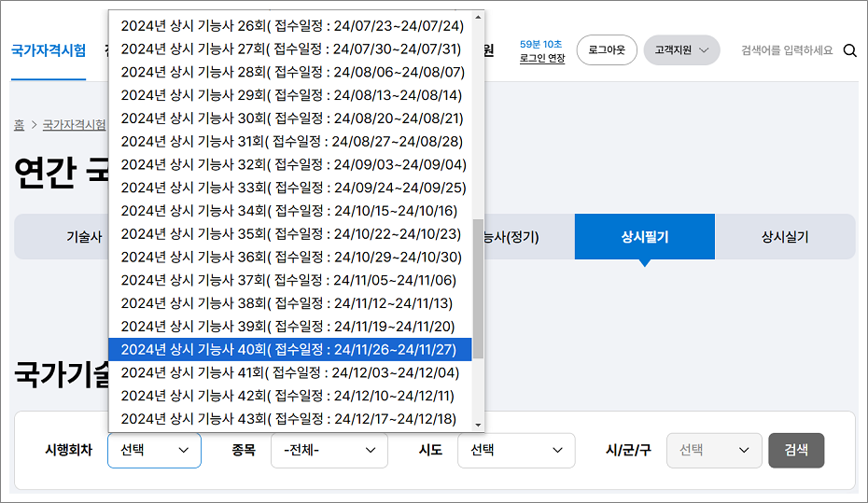Choose highlighted 2024년 상시 기능사 40회 option
868x503 pixels.
click(x=290, y=350)
